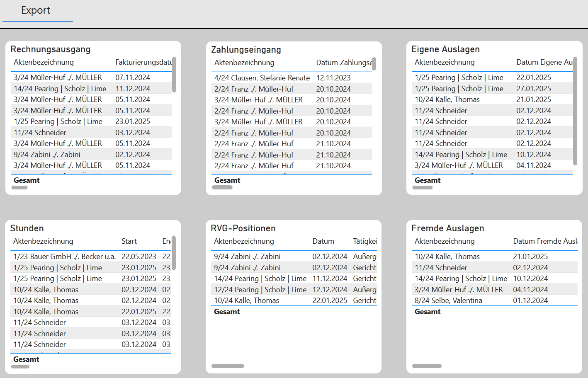Click Rechnungsausgang vertical scrollbar

tap(174, 75)
